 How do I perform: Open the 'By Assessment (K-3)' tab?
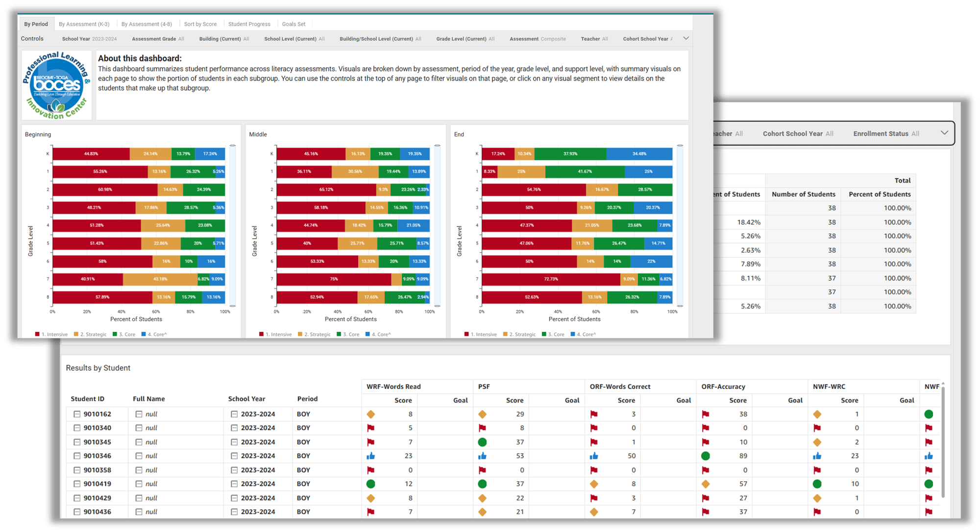coord(84,24)
